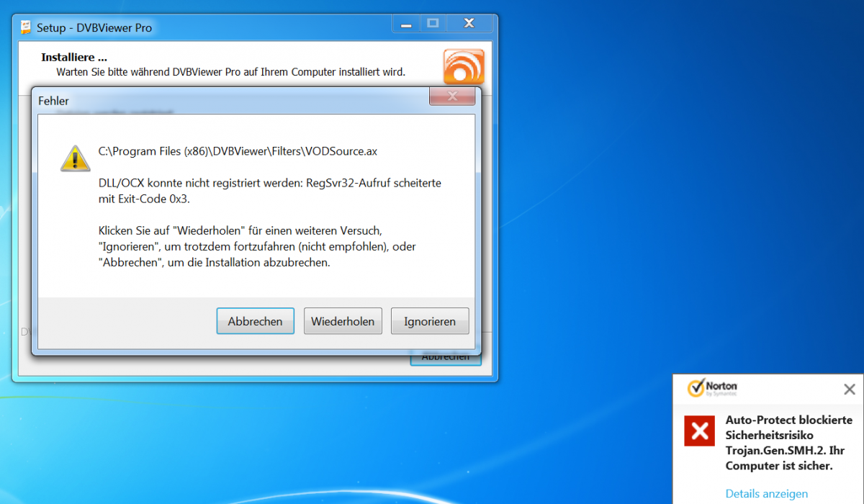Click the Norton checkmark logo
864x504 pixels.
696,389
